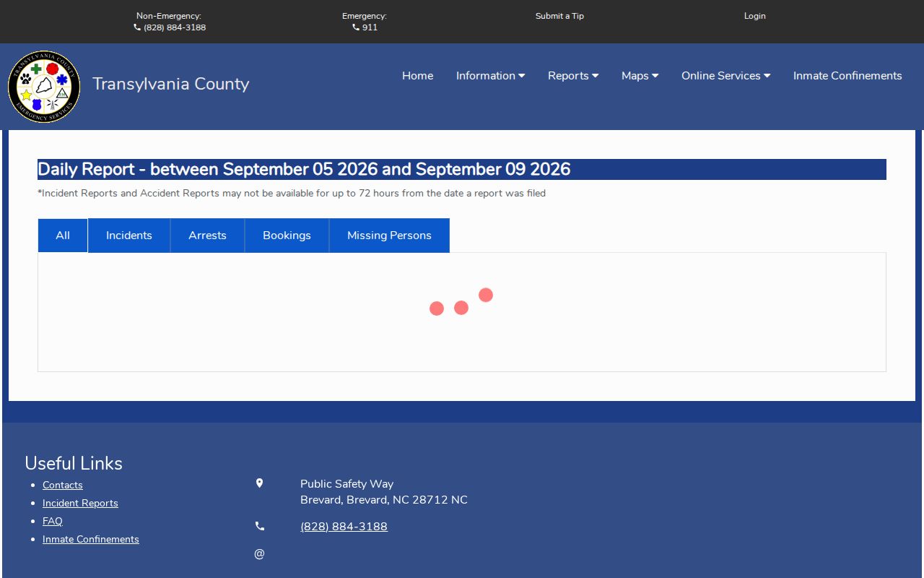Click the 72 hours availability notice
The image size is (924, 578).
pyautogui.click(x=292, y=193)
